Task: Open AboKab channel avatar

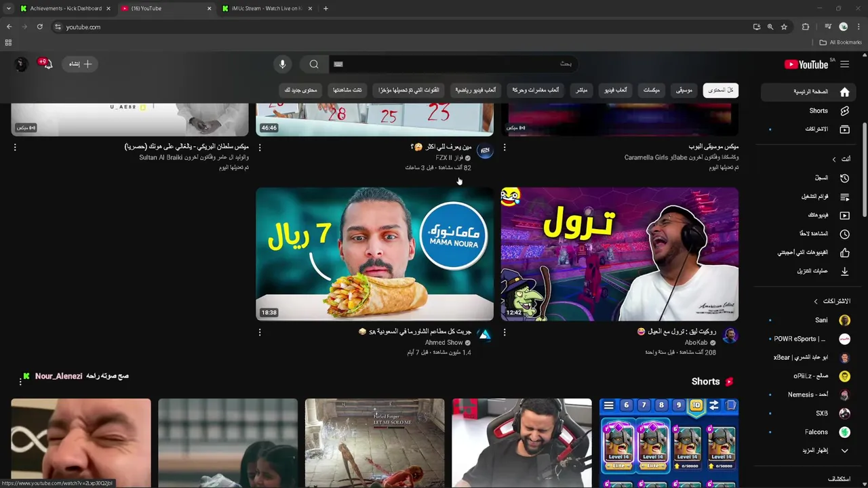Action: pyautogui.click(x=730, y=335)
